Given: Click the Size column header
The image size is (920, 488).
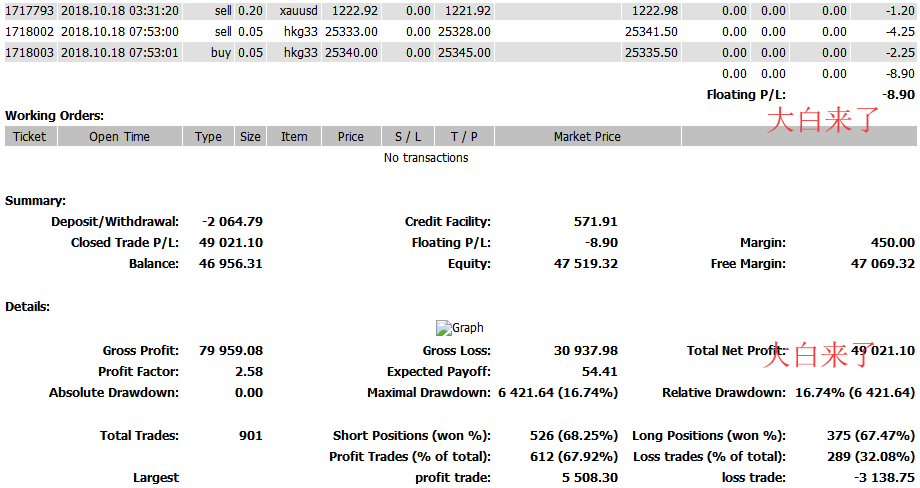Looking at the screenshot, I should tap(250, 137).
